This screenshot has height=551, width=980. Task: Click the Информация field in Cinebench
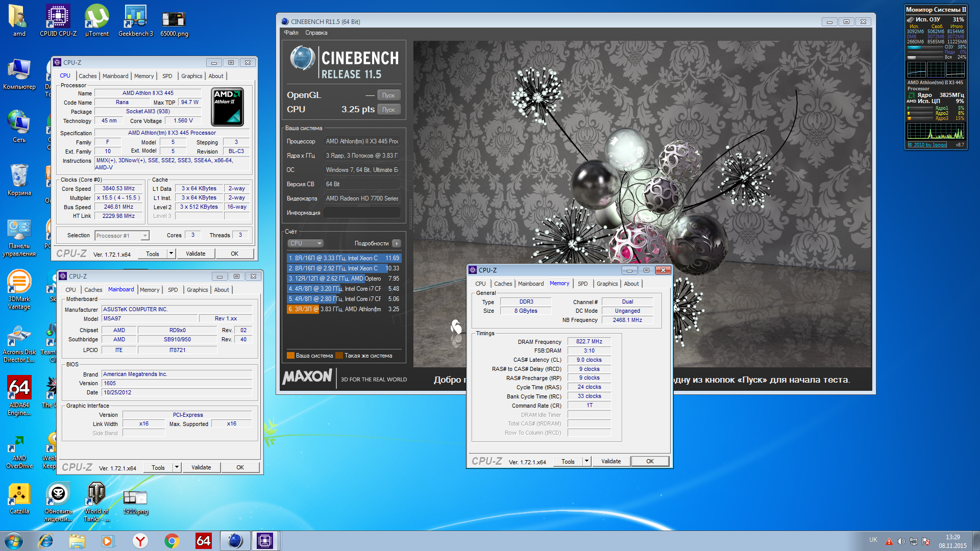(362, 213)
